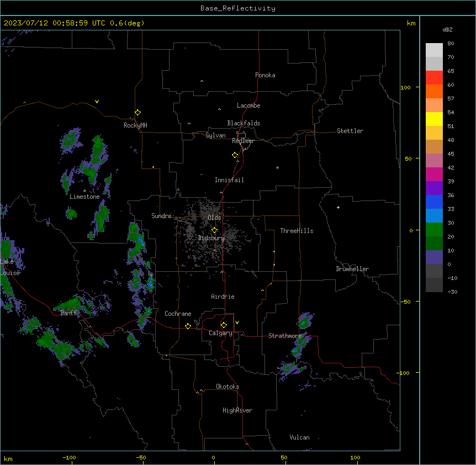Select the magenta 42-39 dBZ legend swatch

click(434, 175)
